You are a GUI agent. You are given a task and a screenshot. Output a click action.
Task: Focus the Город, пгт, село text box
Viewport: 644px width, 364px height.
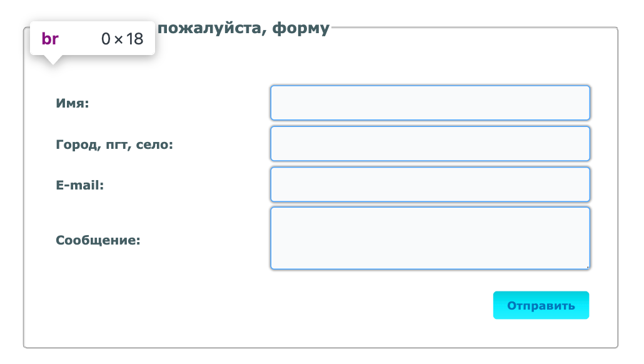point(430,143)
